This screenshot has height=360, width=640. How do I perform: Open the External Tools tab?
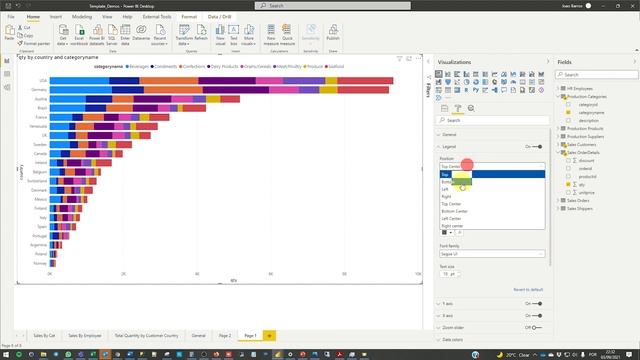point(157,17)
